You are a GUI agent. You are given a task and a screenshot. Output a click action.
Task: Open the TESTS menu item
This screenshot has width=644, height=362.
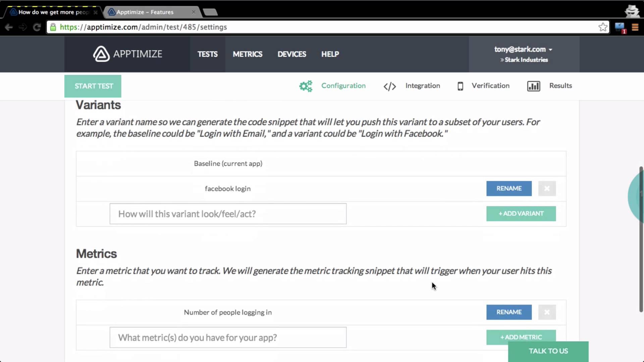(x=207, y=54)
